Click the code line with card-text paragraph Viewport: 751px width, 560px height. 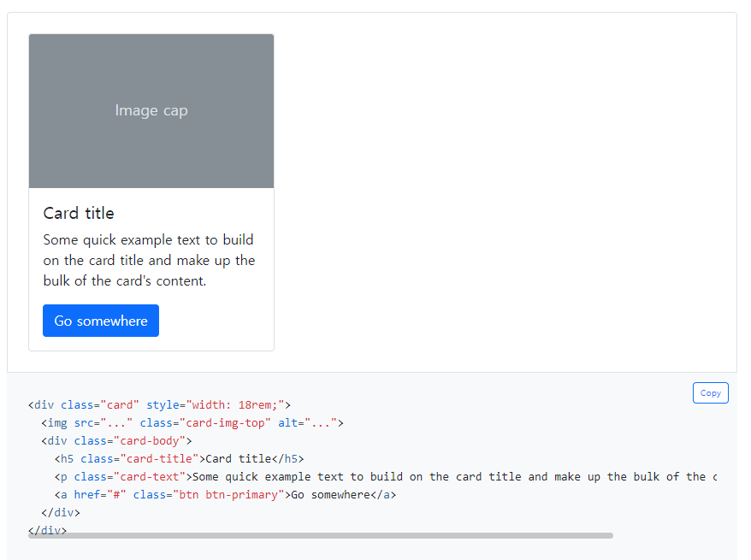386,477
